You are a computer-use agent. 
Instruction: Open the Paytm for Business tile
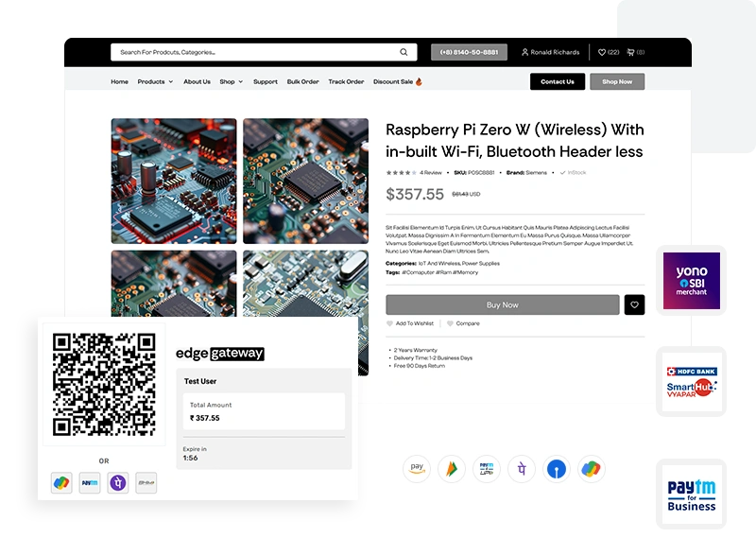pyautogui.click(x=692, y=495)
